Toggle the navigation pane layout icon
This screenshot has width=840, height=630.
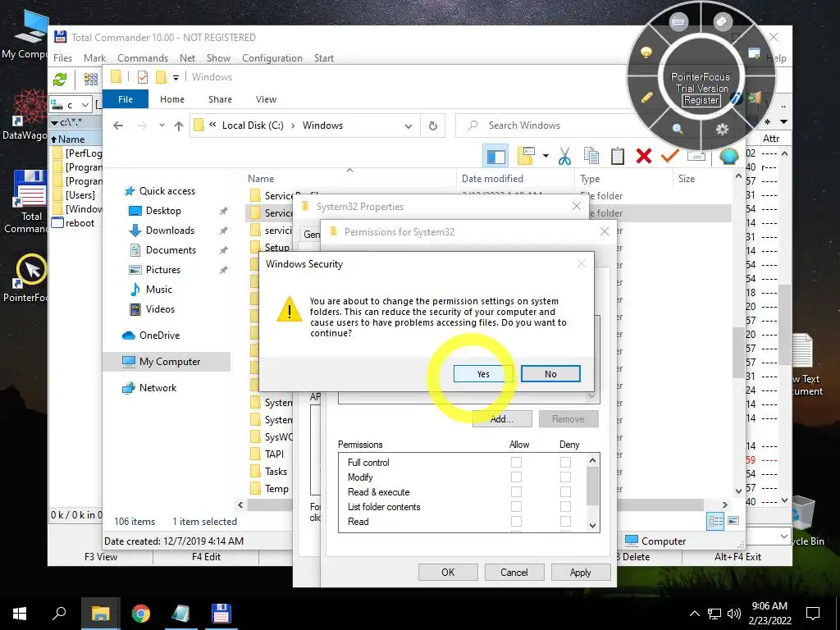point(495,157)
